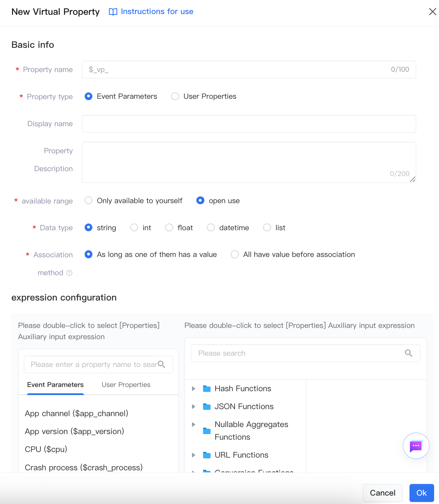Select As long as one has a value
The width and height of the screenshot is (439, 504).
click(x=89, y=254)
